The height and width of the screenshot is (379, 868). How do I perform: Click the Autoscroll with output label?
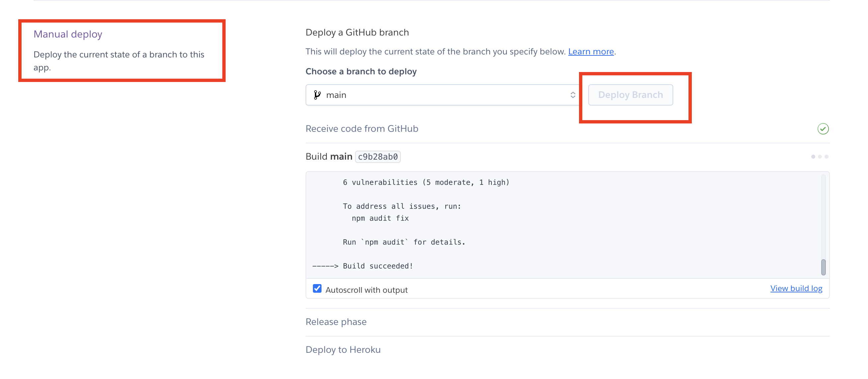(x=366, y=290)
